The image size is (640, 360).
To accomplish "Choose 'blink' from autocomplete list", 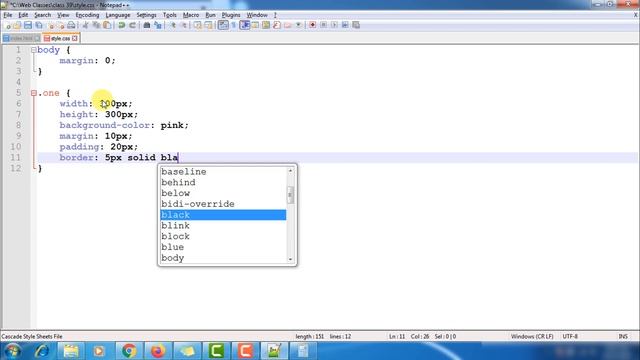I will (223, 225).
